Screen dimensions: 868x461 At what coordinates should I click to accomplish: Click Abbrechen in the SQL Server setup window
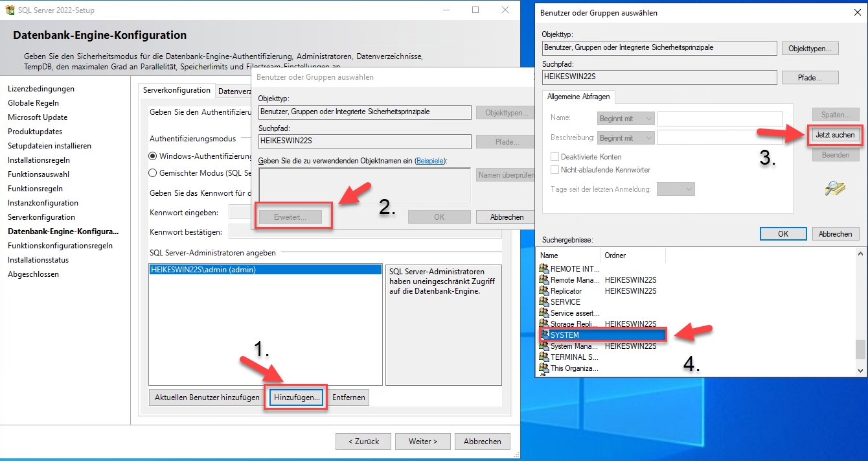pyautogui.click(x=482, y=442)
